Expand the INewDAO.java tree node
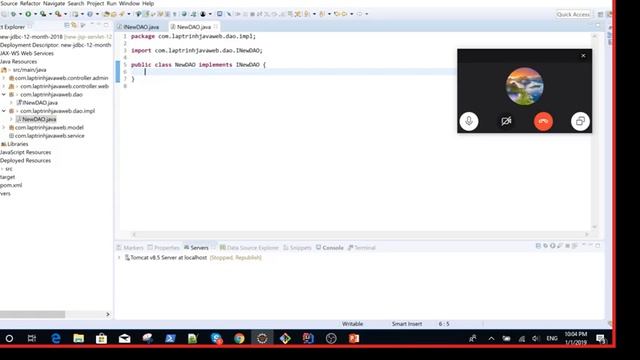The width and height of the screenshot is (640, 360). pos(11,103)
